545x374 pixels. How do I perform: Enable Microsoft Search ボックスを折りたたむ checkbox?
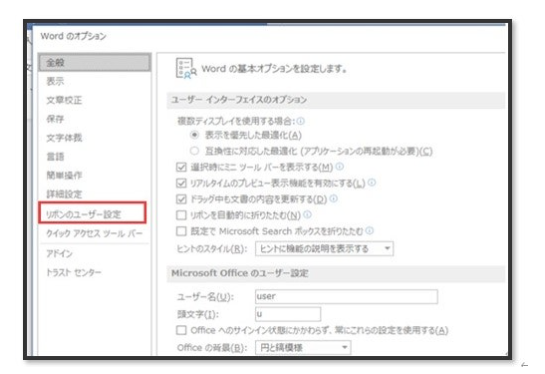point(181,231)
